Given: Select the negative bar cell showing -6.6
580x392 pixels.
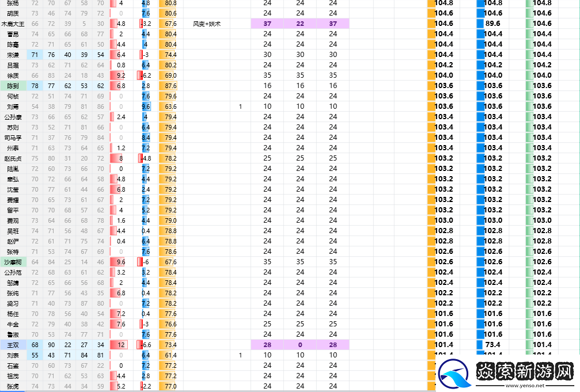Looking at the screenshot, I should tap(145, 345).
